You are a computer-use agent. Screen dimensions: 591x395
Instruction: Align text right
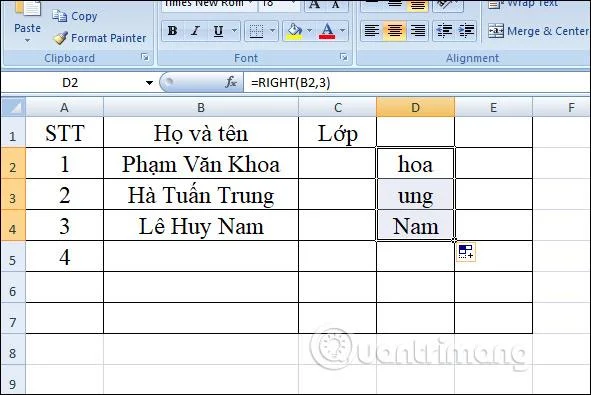tap(418, 31)
